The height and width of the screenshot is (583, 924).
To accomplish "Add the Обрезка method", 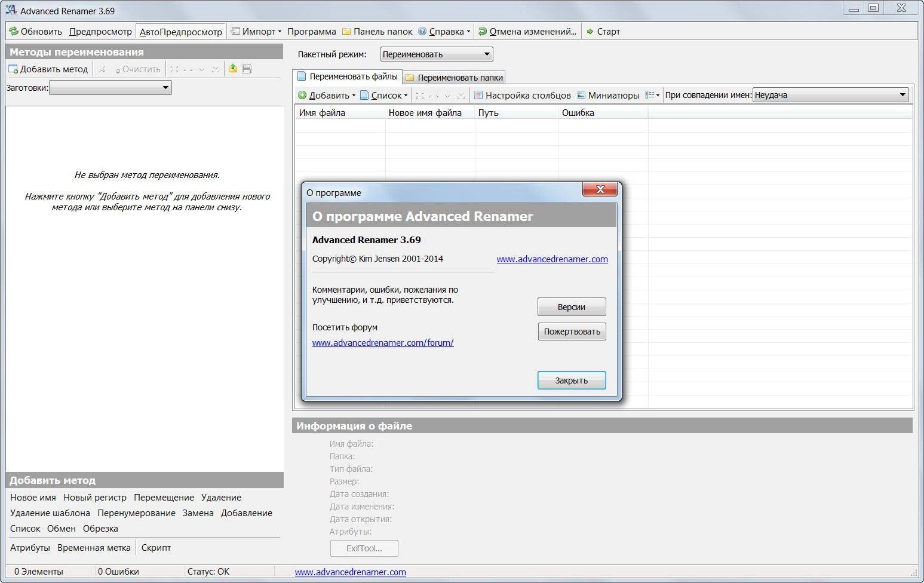I will click(100, 529).
